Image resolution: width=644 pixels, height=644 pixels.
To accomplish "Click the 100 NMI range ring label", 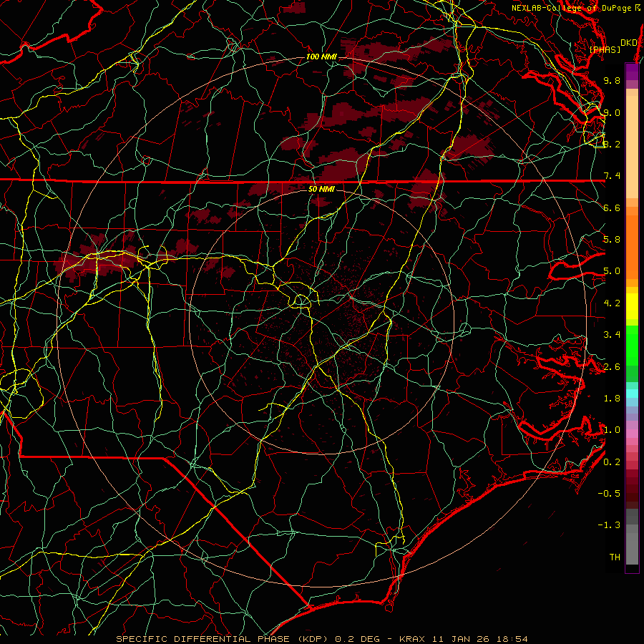I will 321,57.
